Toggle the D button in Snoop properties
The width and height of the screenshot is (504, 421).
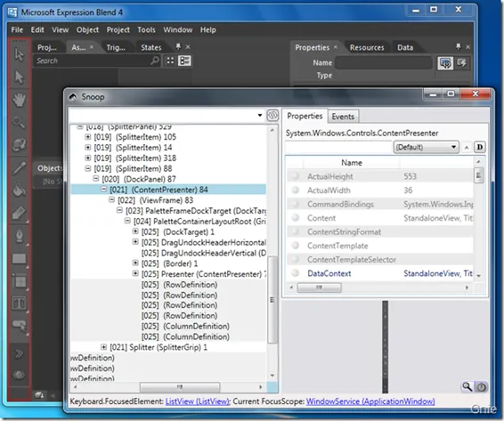(480, 147)
